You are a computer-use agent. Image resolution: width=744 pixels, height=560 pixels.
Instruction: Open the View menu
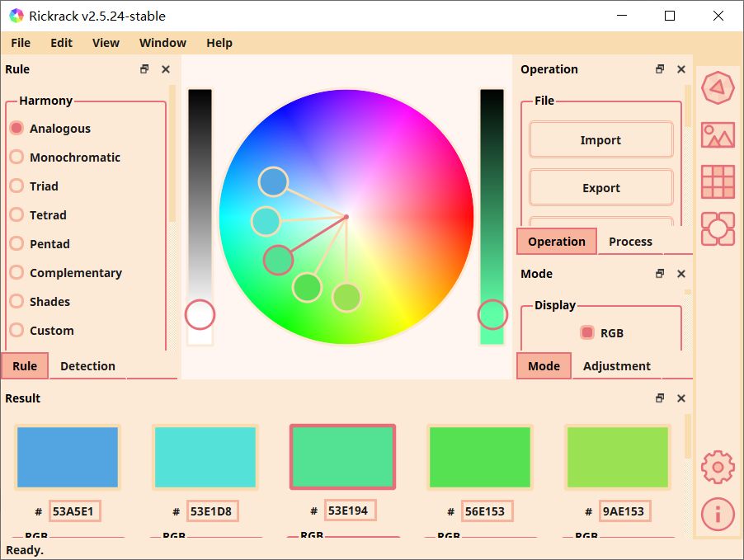[x=106, y=42]
